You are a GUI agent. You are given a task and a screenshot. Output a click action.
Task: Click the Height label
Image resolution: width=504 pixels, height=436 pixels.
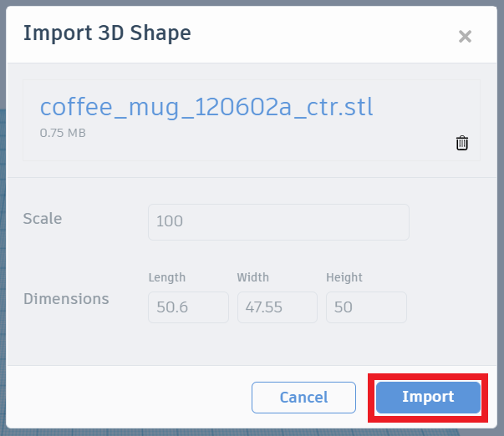point(344,277)
